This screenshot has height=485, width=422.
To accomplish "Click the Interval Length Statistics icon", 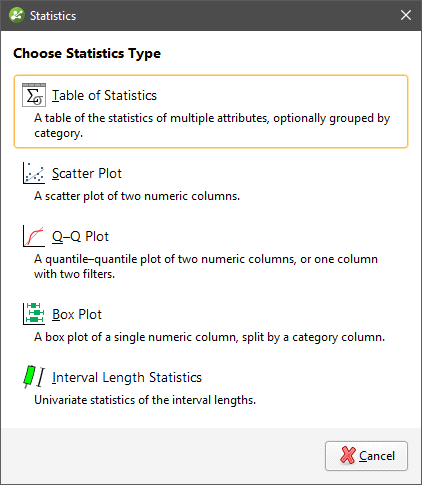I will point(34,377).
